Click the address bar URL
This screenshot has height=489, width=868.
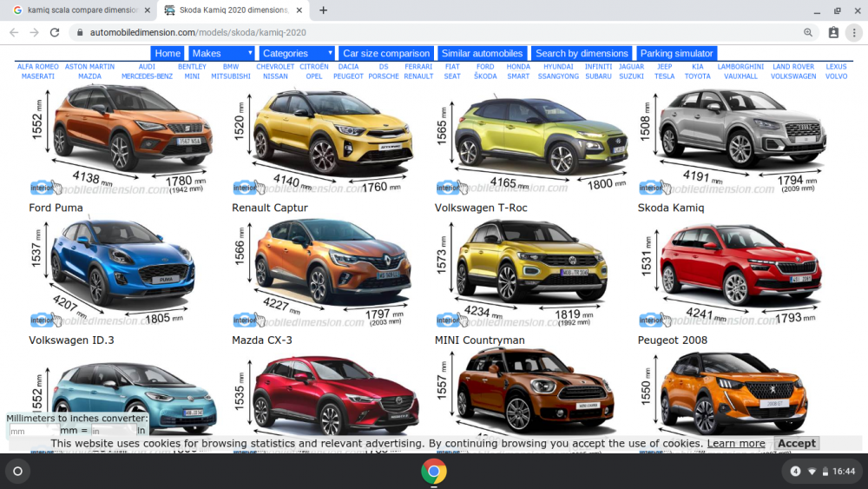pos(198,33)
